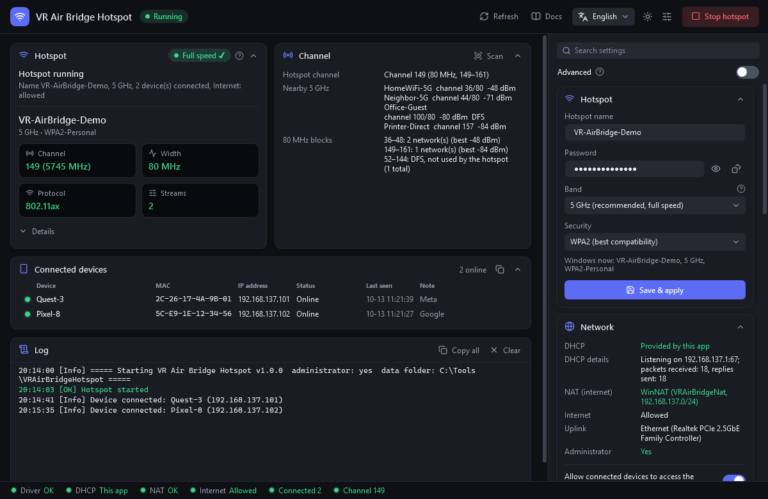
Task: Click the Log panel icon
Action: click(24, 350)
